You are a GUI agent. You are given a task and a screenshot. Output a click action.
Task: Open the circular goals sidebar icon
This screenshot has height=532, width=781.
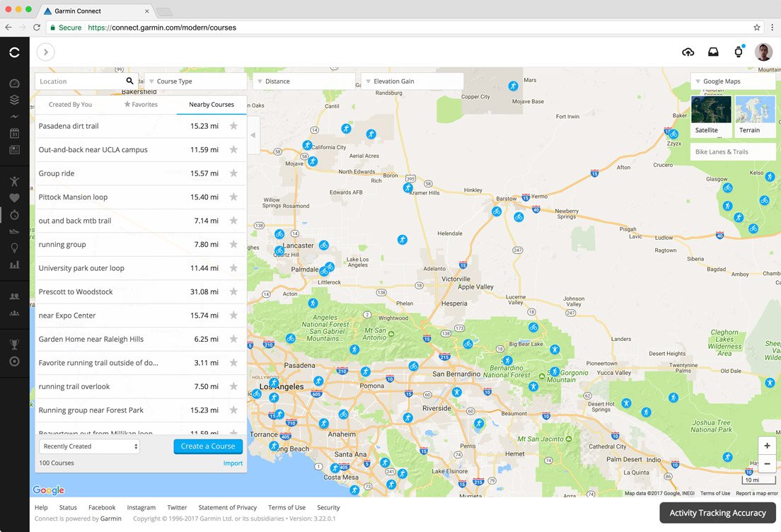pos(14,361)
